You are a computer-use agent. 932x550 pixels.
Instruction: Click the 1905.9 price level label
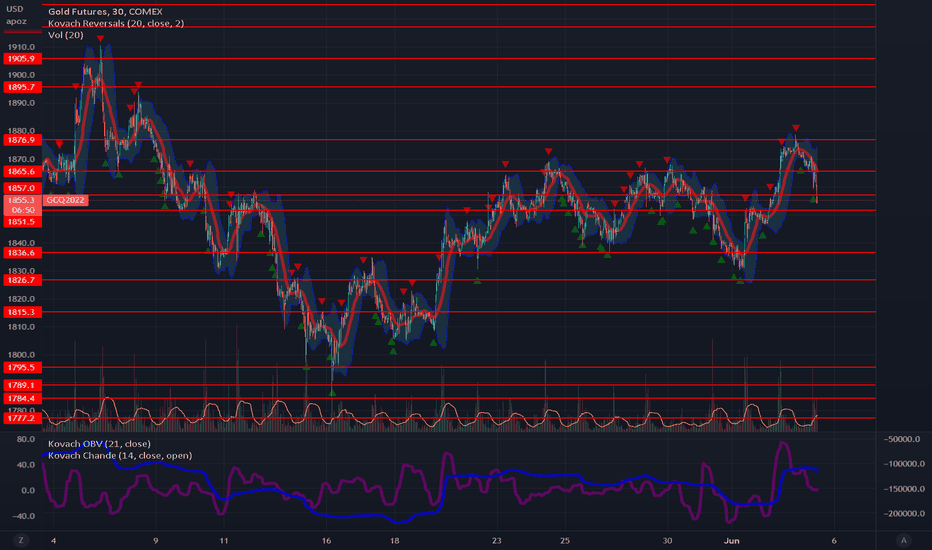[x=23, y=58]
